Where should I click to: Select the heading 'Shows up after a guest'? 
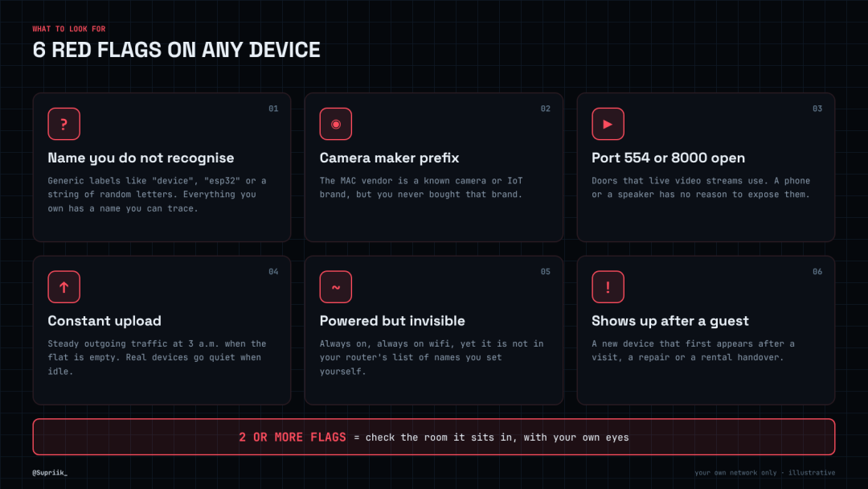pyautogui.click(x=669, y=321)
